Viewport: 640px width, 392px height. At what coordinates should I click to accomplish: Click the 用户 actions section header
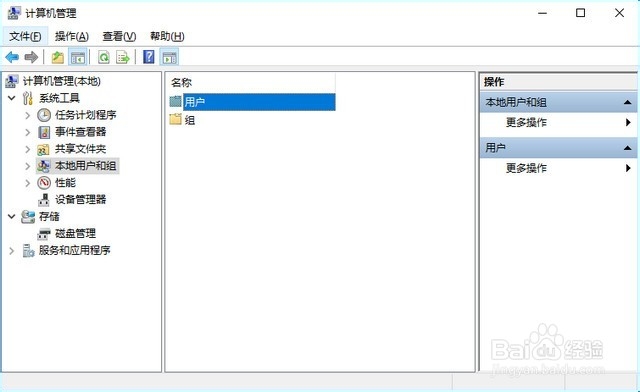click(558, 148)
